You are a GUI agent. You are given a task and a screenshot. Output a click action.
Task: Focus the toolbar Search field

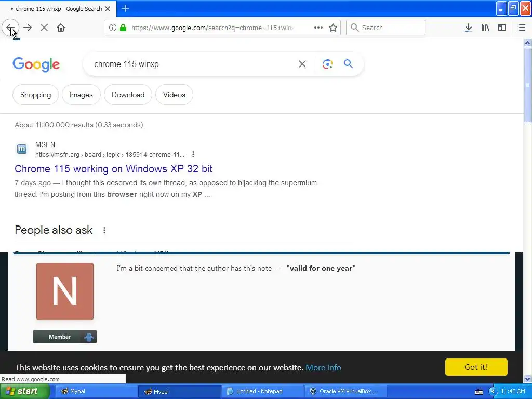point(385,28)
